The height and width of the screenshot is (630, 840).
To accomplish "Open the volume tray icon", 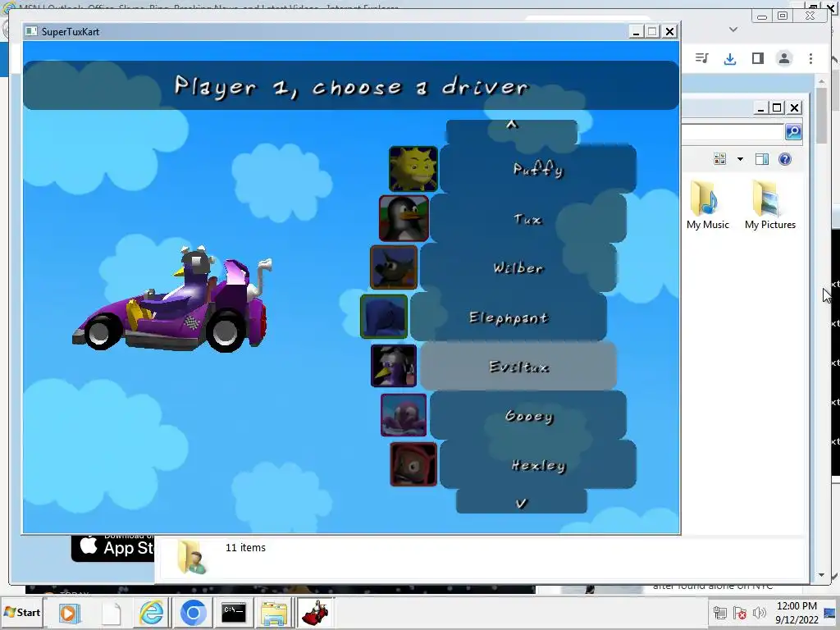I will click(x=759, y=613).
